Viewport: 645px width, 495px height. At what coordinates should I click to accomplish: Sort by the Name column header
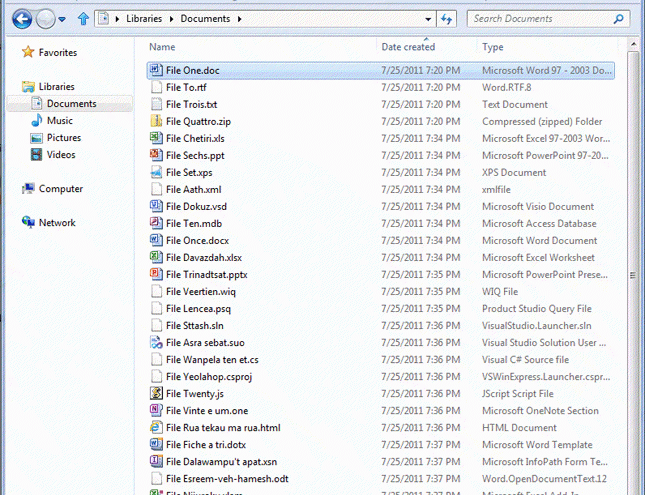click(x=162, y=47)
